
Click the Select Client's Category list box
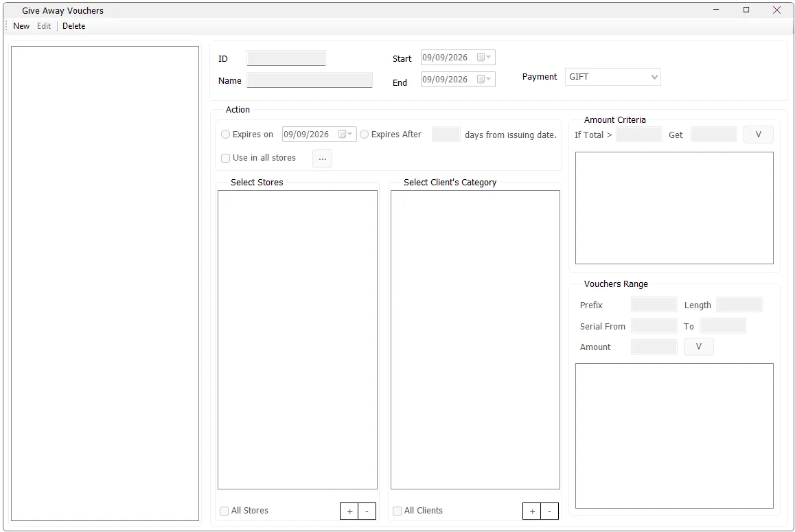pyautogui.click(x=475, y=340)
